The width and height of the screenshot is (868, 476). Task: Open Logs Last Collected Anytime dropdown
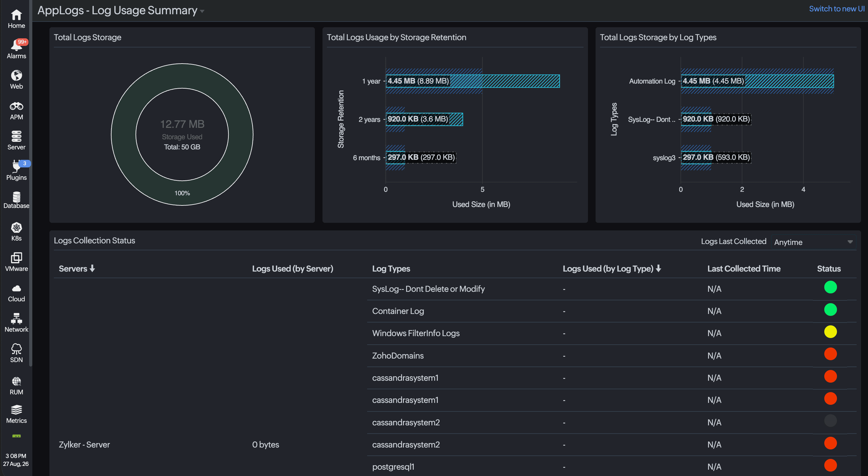(814, 242)
